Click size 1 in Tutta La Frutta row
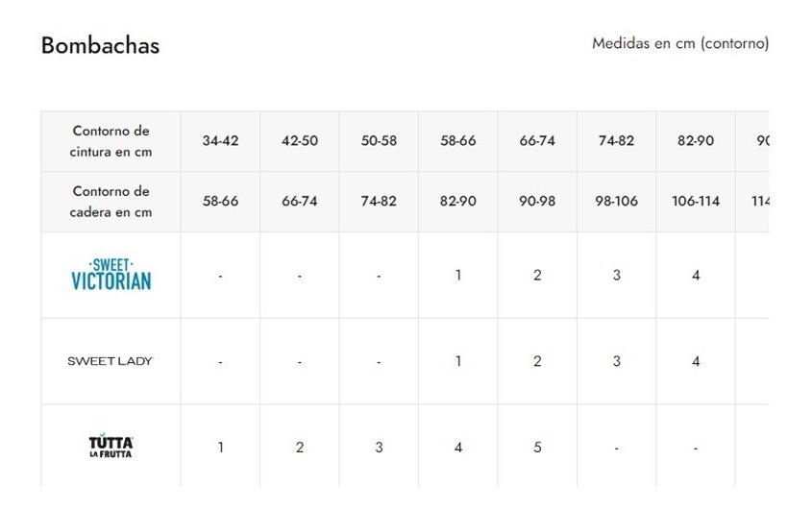The image size is (812, 510). pos(220,448)
